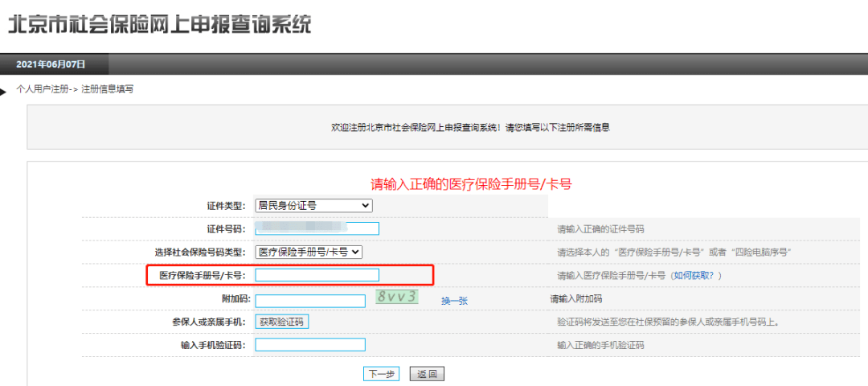Expand the 选择社会保险号码类型 dropdown
The height and width of the screenshot is (386, 868).
(x=309, y=252)
